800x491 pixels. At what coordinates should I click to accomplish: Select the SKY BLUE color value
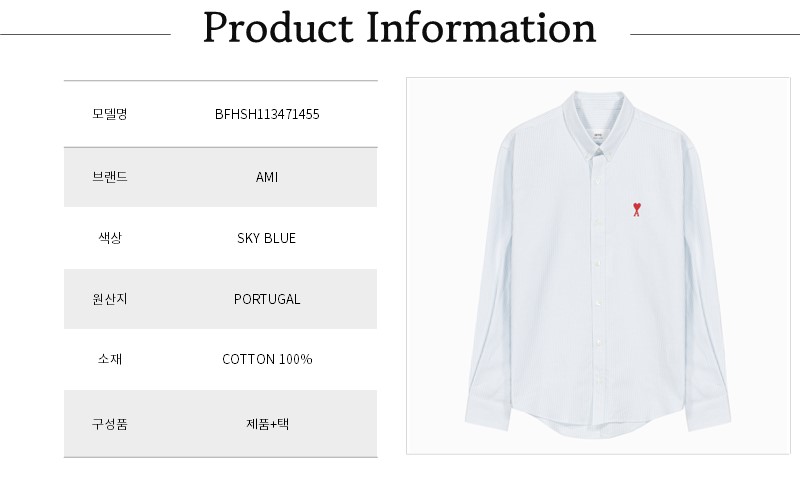tap(267, 238)
